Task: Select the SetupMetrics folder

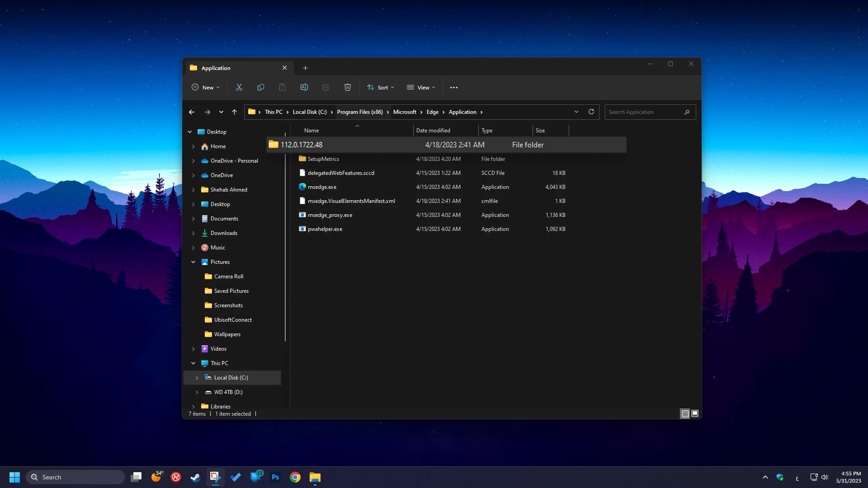Action: pyautogui.click(x=323, y=159)
